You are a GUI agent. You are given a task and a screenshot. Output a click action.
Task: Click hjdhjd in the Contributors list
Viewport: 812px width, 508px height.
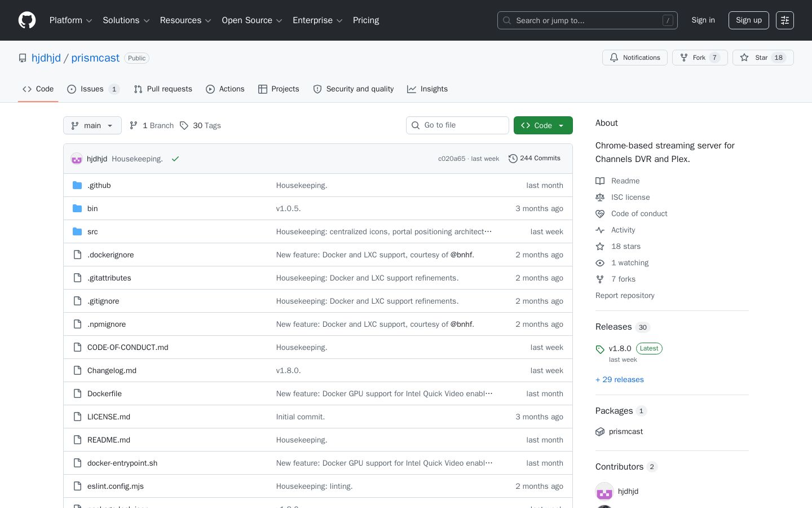click(x=628, y=491)
